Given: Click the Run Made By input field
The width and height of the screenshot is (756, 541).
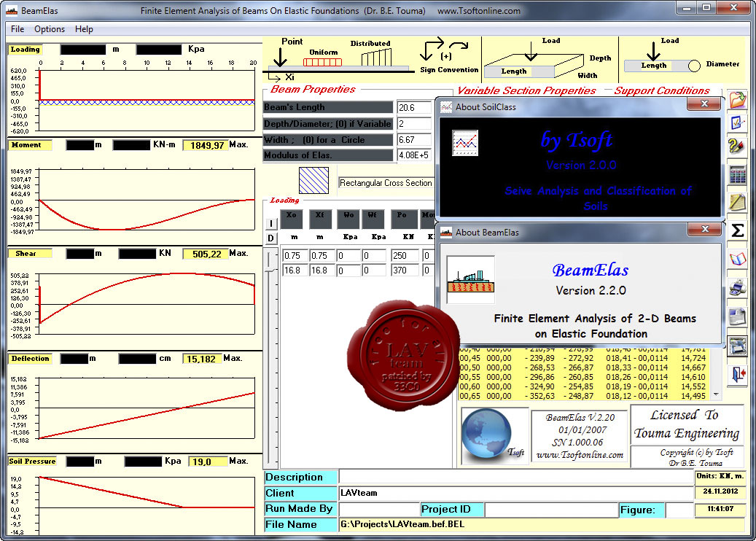Looking at the screenshot, I should point(379,510).
